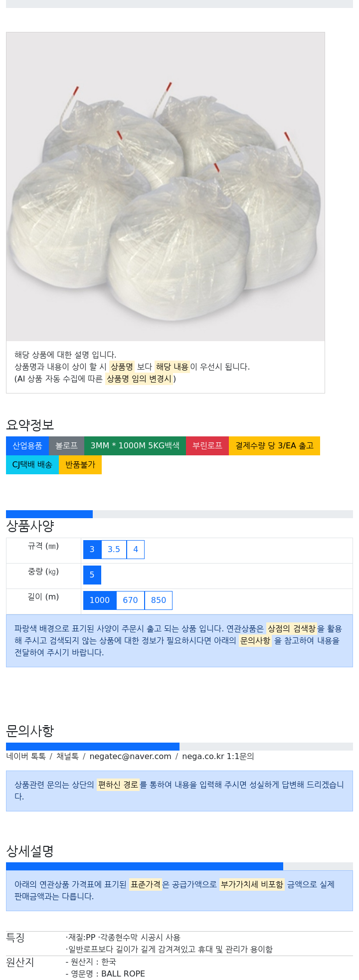The height and width of the screenshot is (980, 359).
Task: Click the 결제수량 당 3/EA 출고 tag
Action: click(274, 446)
